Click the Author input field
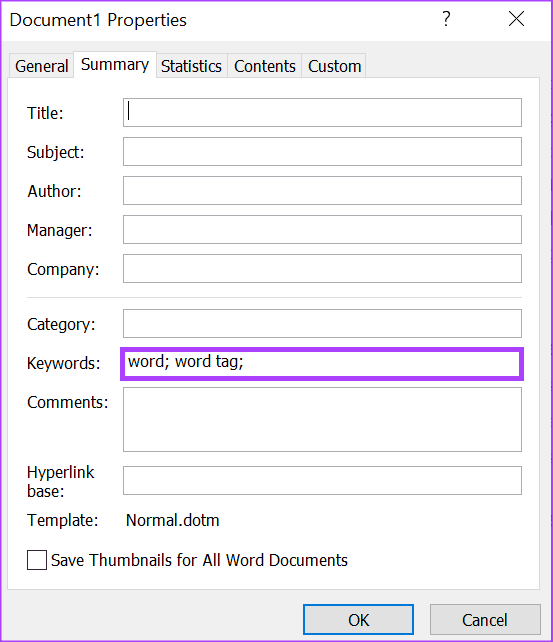The height and width of the screenshot is (642, 553). coord(322,191)
